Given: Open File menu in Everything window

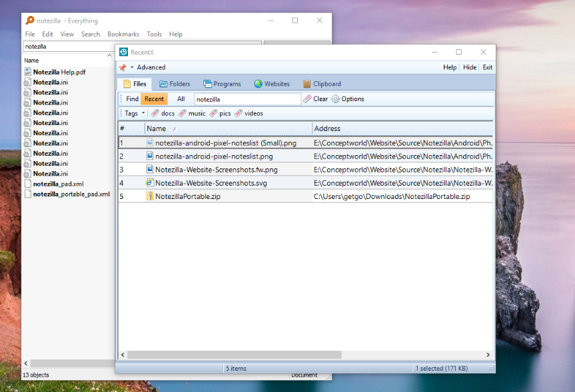Looking at the screenshot, I should coord(30,34).
